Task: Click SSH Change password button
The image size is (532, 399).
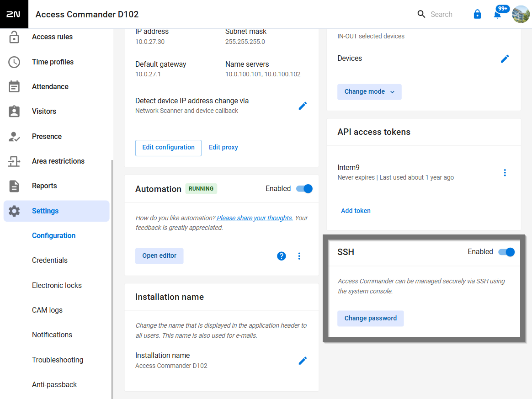Action: [x=371, y=318]
